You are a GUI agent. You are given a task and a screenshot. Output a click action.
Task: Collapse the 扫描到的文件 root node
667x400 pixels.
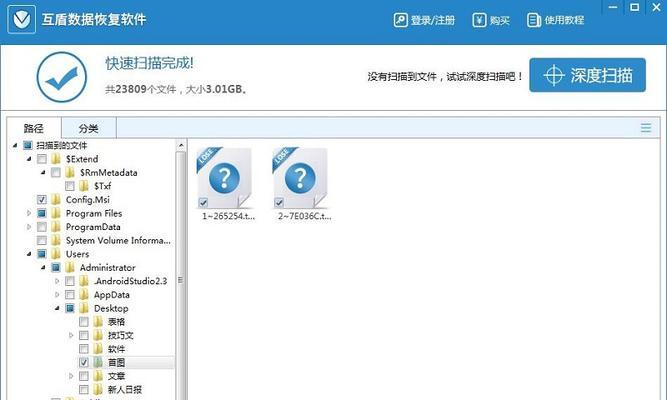click(x=15, y=146)
